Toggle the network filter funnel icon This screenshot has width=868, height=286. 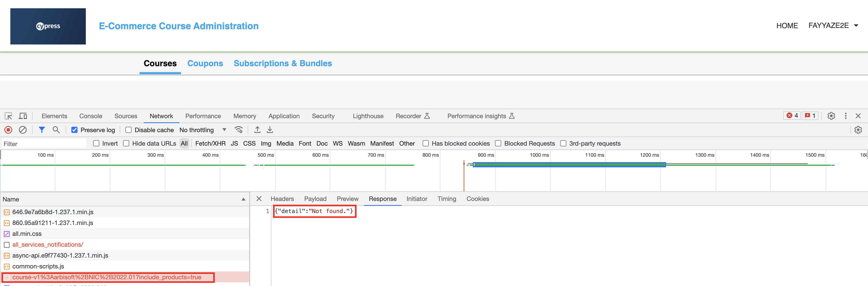[x=42, y=130]
